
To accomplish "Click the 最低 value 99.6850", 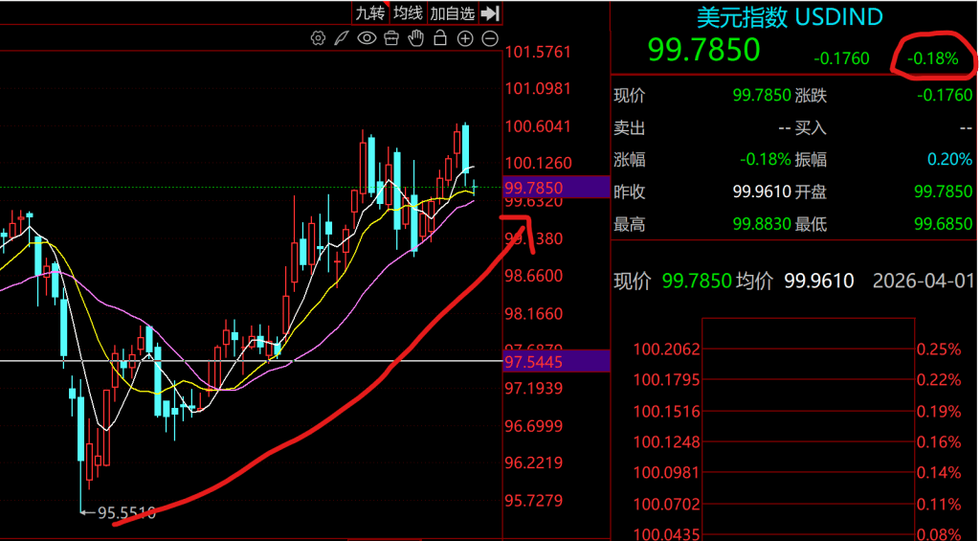I will (943, 224).
